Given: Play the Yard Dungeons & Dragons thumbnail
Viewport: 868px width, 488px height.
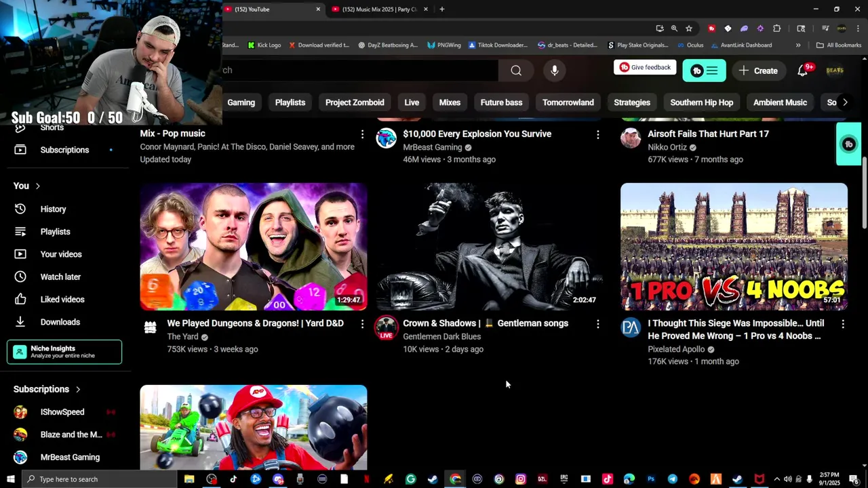Looking at the screenshot, I should pos(254,247).
